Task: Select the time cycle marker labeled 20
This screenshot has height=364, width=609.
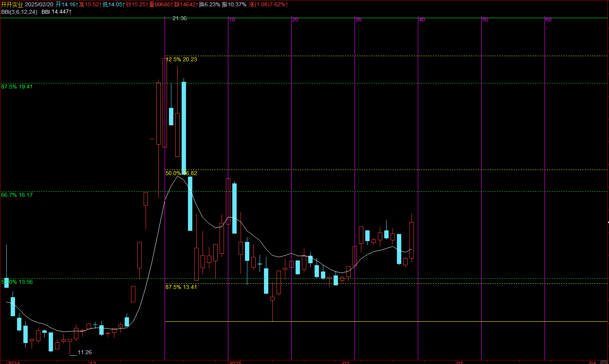Action: pos(295,19)
